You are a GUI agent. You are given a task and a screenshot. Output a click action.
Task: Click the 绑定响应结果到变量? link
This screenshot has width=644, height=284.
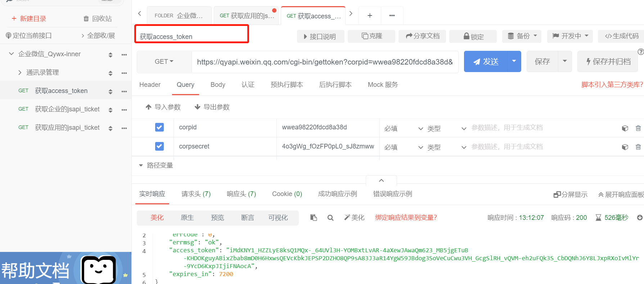[x=406, y=217]
